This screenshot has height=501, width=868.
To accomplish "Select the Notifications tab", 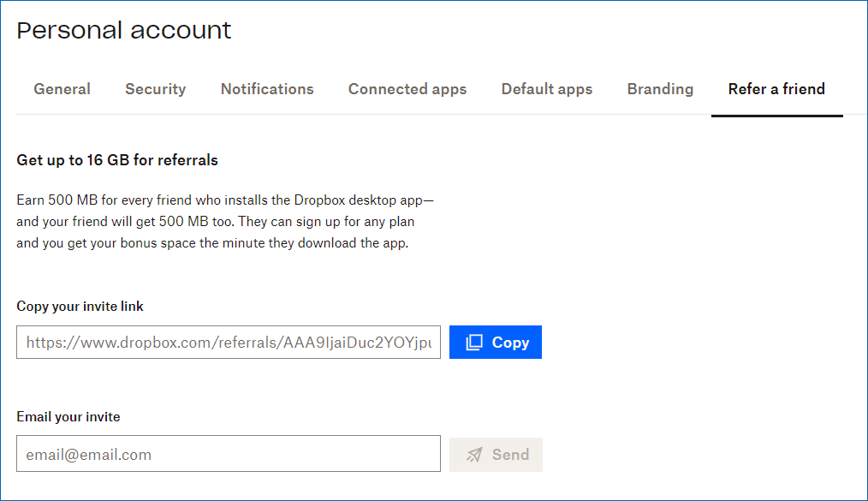I will coord(267,89).
